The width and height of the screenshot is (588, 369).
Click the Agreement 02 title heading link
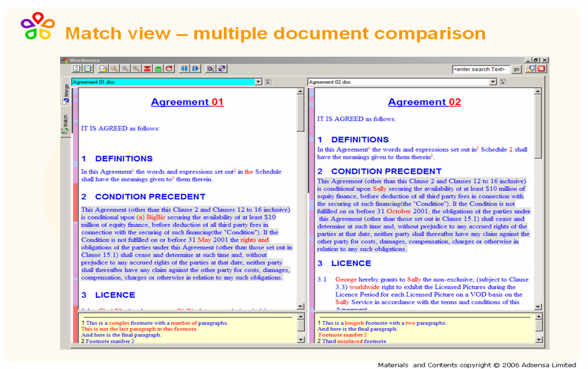point(424,102)
